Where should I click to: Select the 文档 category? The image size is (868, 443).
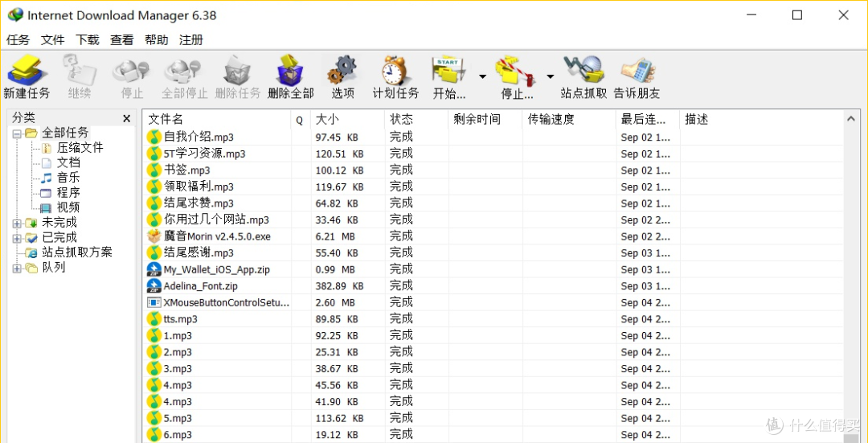pos(68,162)
